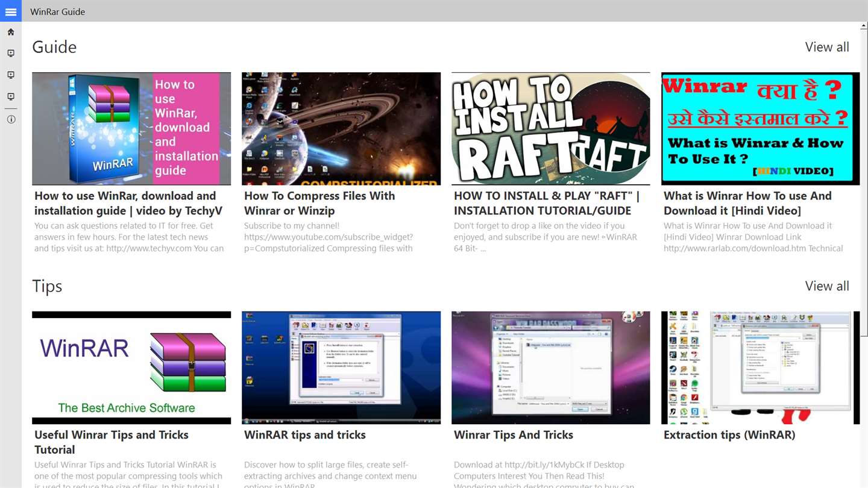This screenshot has height=488, width=868.
Task: Select title 'What is Winrar How To use And Download it'
Action: click(x=747, y=203)
